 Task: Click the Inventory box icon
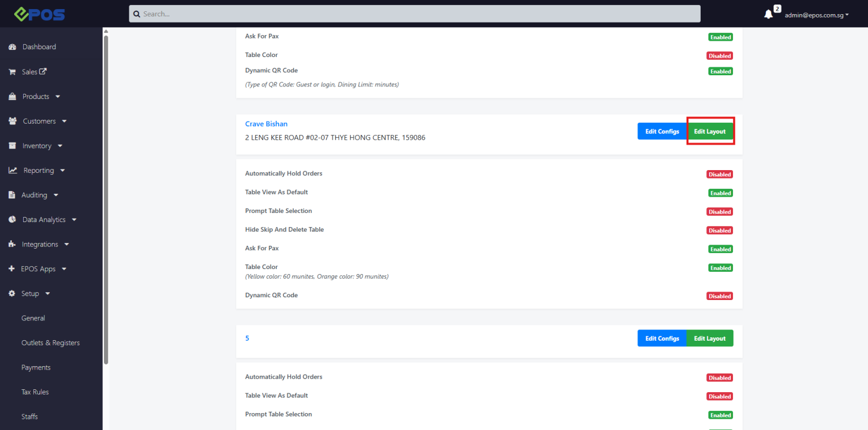(x=12, y=146)
